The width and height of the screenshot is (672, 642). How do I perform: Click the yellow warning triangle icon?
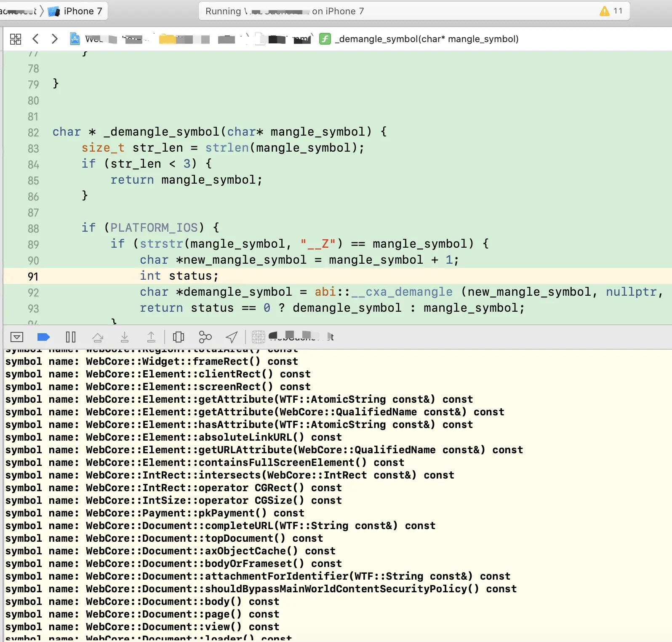(604, 11)
